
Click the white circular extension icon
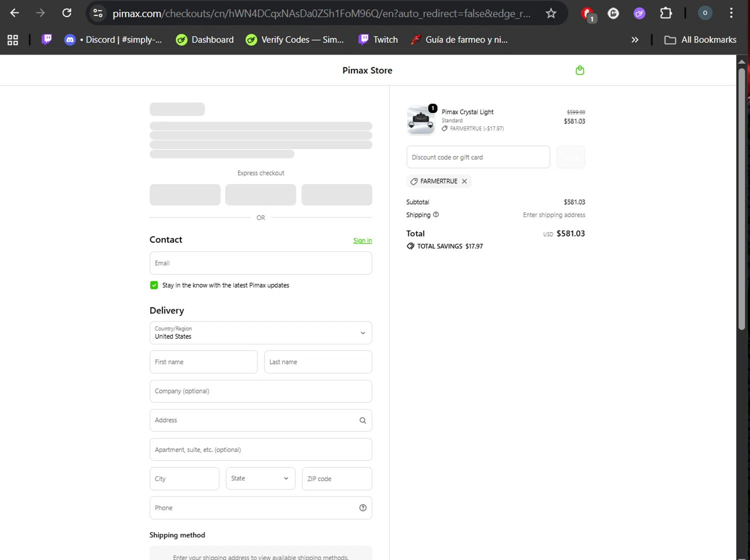613,13
